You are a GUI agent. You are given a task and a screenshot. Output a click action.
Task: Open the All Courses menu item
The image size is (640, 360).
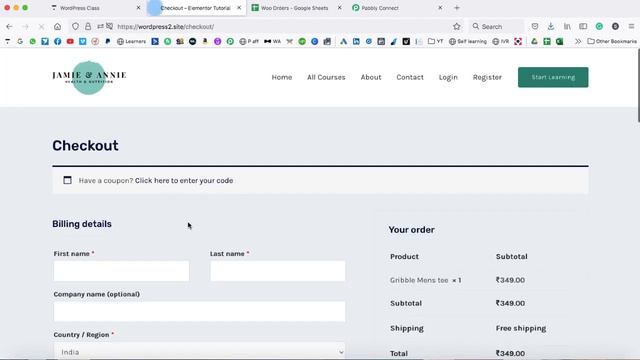point(326,77)
